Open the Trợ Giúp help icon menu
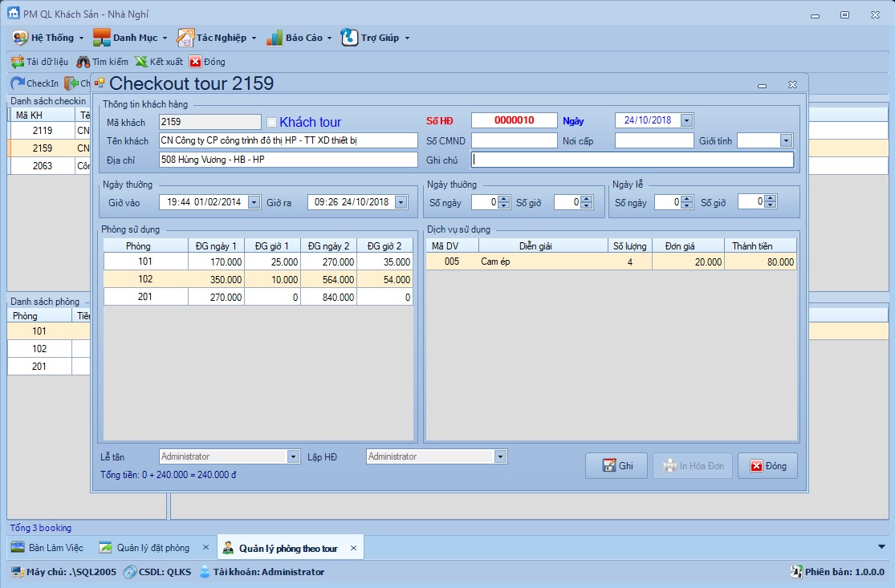This screenshot has height=588, width=895. (349, 38)
